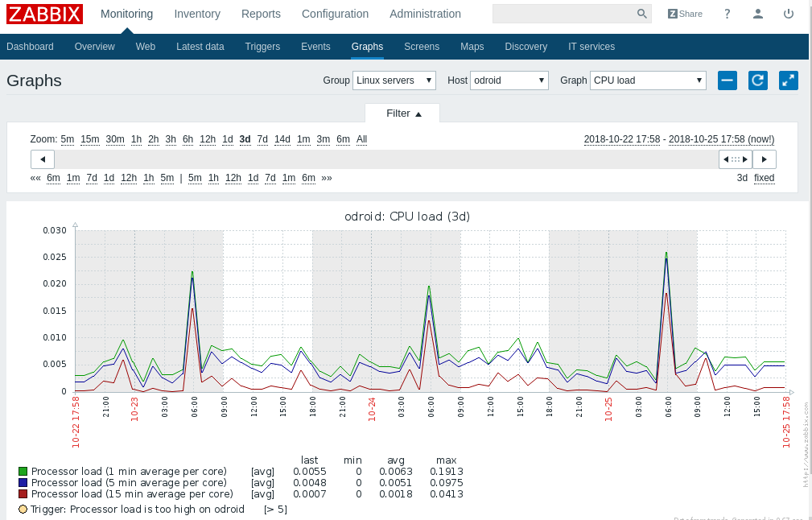Image resolution: width=812 pixels, height=520 pixels.
Task: Go to the IT services tab
Action: click(591, 47)
